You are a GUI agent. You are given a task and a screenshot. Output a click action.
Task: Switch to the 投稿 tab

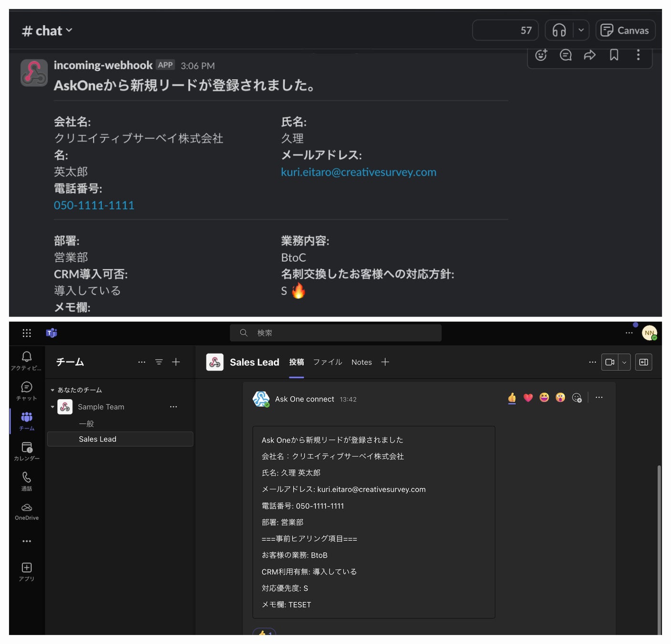click(x=297, y=362)
